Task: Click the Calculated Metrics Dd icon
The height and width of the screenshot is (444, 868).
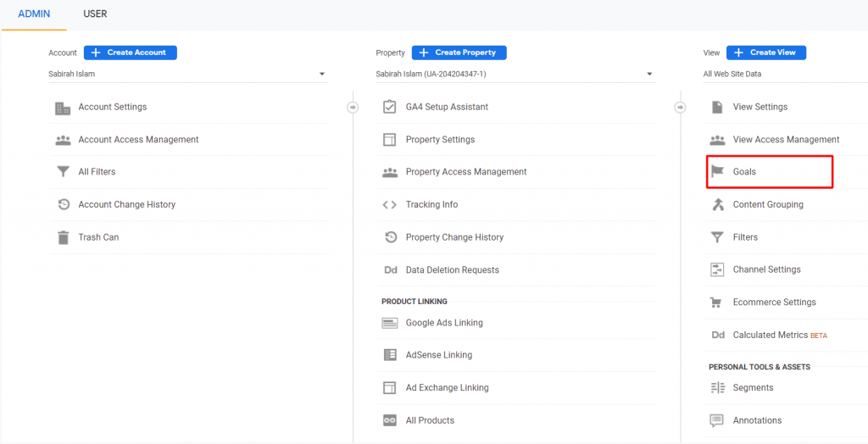Action: tap(717, 335)
